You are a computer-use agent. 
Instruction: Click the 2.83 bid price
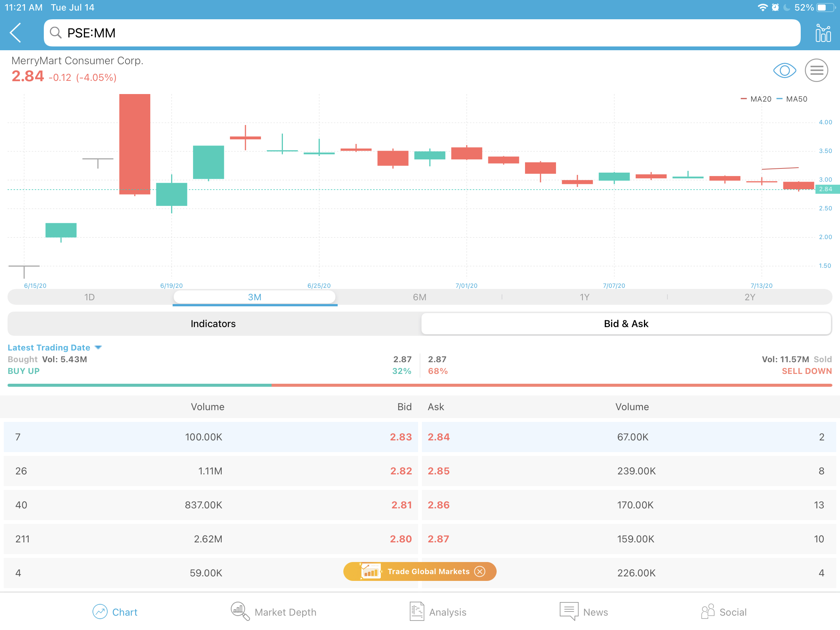[401, 437]
